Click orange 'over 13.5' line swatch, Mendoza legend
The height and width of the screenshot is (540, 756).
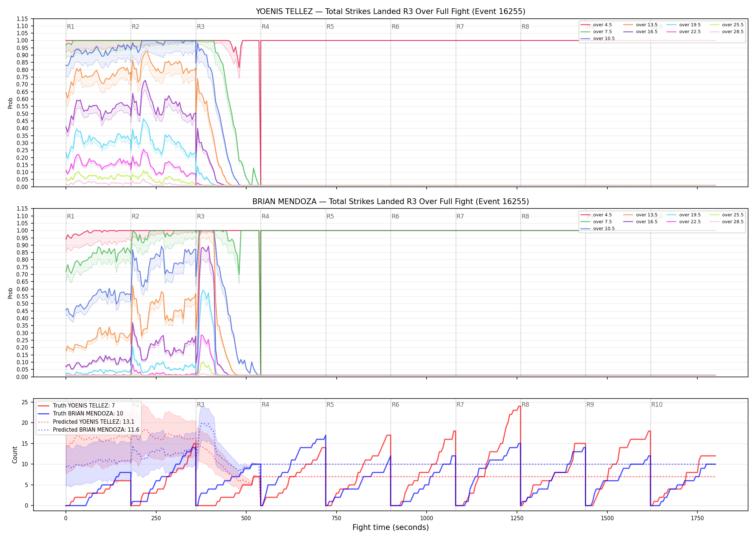(628, 215)
